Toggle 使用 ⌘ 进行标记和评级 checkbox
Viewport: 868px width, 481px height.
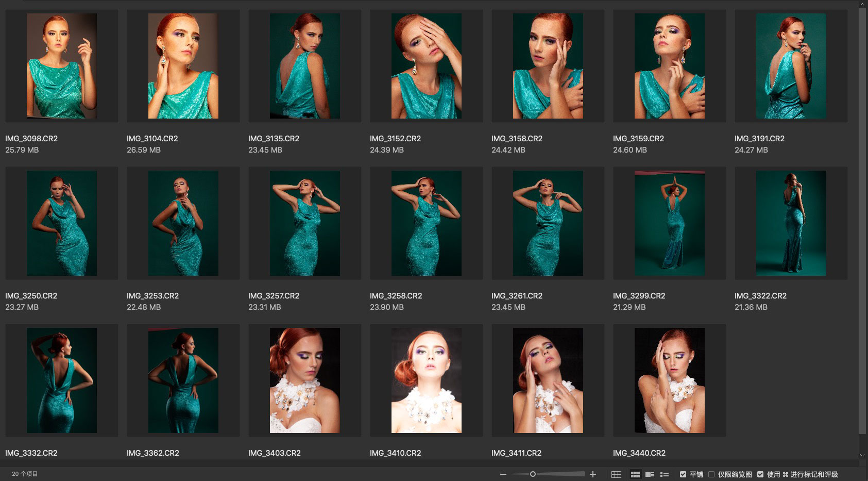[x=760, y=474]
